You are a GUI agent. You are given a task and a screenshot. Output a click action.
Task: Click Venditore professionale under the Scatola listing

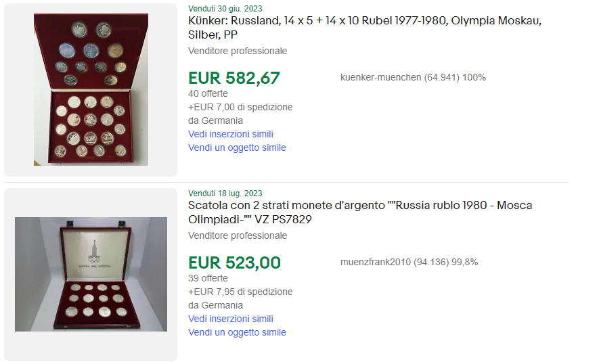(238, 235)
